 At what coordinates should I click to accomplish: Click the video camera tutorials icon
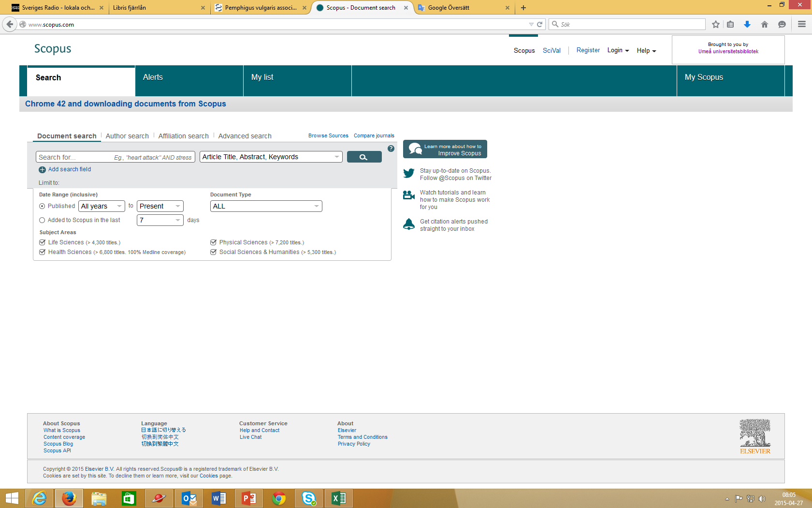(x=409, y=195)
